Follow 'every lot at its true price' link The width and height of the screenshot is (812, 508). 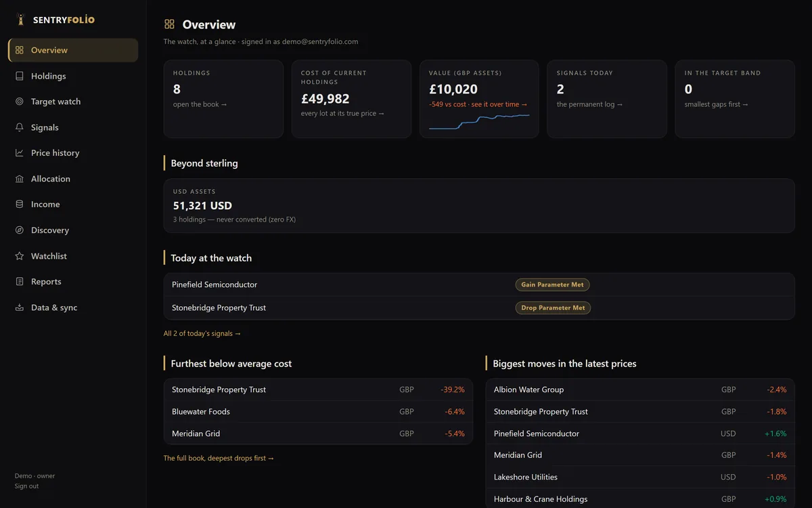click(x=342, y=113)
